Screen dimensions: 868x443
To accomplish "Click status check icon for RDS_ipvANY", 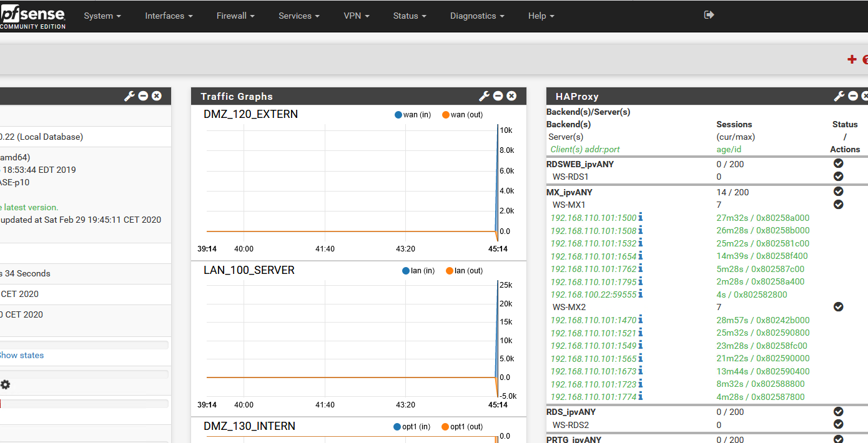I will pyautogui.click(x=839, y=411).
